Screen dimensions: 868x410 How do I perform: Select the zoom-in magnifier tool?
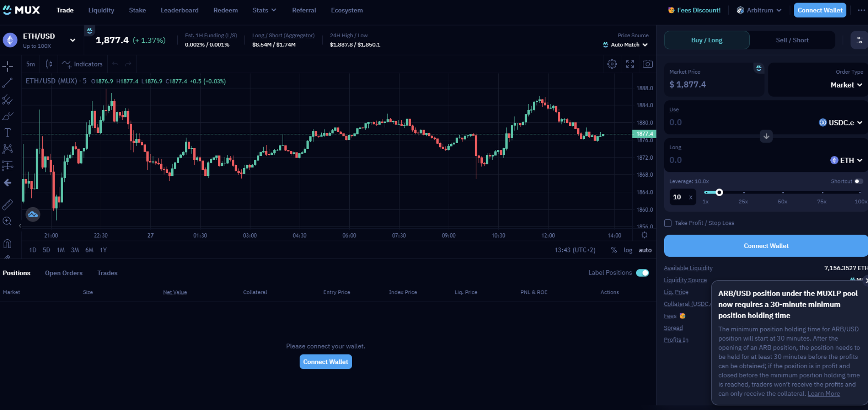click(x=8, y=221)
